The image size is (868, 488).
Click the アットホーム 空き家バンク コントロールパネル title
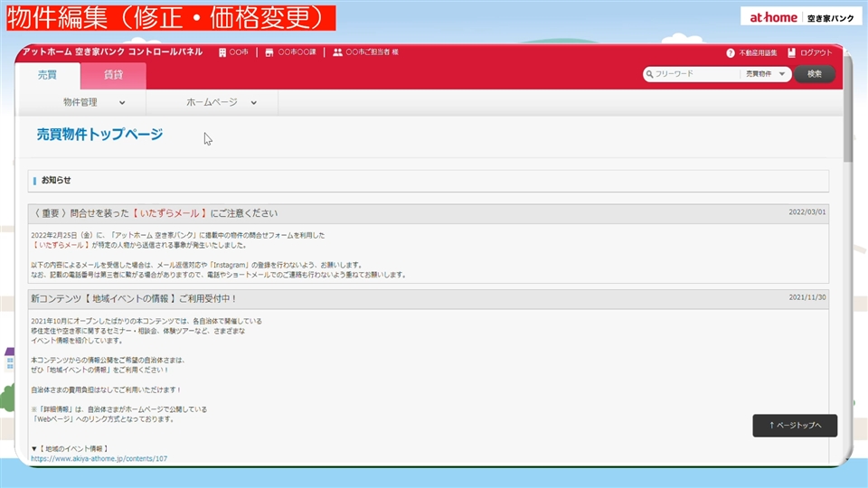click(x=112, y=52)
